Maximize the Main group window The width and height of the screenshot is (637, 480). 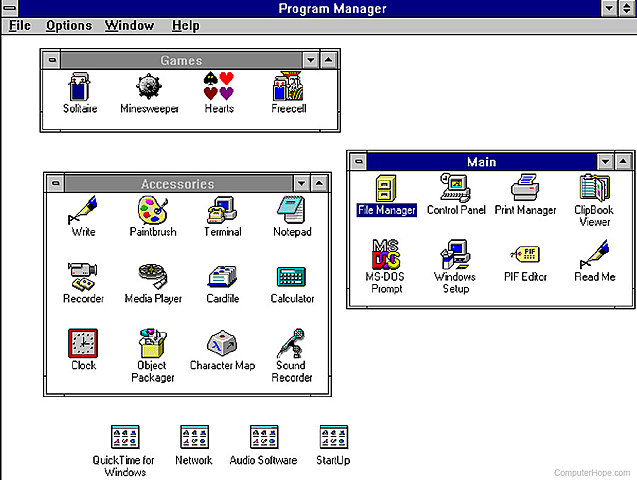click(623, 162)
